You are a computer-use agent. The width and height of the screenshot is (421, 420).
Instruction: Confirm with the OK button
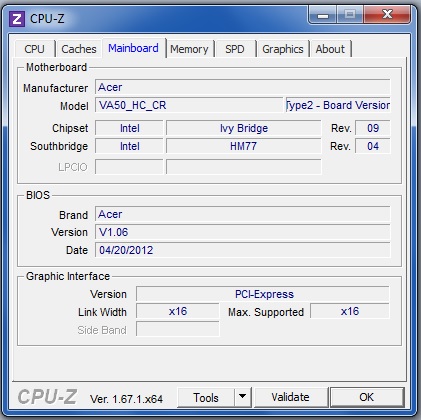point(367,397)
